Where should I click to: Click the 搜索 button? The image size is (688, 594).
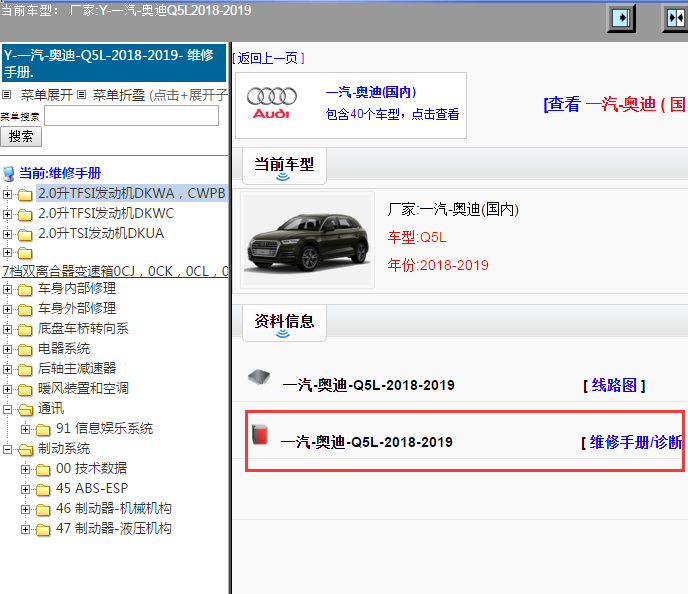(21, 136)
